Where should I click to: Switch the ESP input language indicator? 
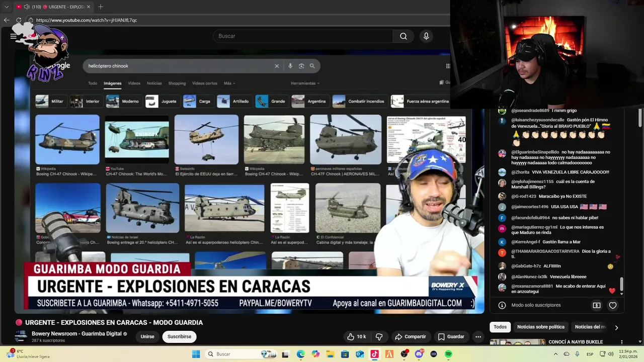point(590,354)
